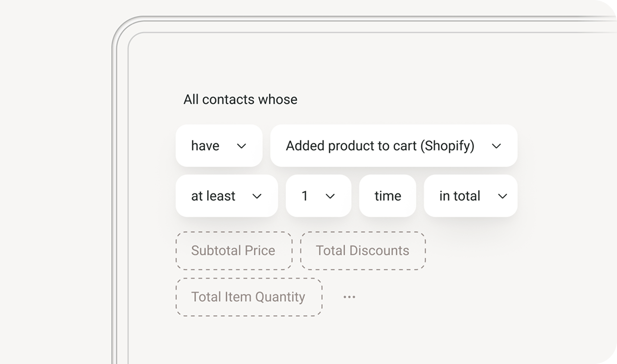The image size is (617, 364).
Task: Open the three-dot more properties icon
Action: [x=349, y=297]
